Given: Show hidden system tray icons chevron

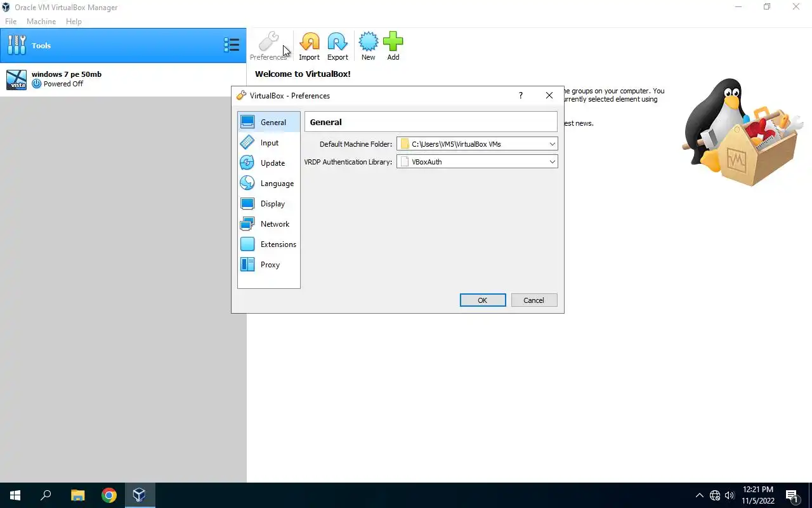Looking at the screenshot, I should pyautogui.click(x=700, y=495).
